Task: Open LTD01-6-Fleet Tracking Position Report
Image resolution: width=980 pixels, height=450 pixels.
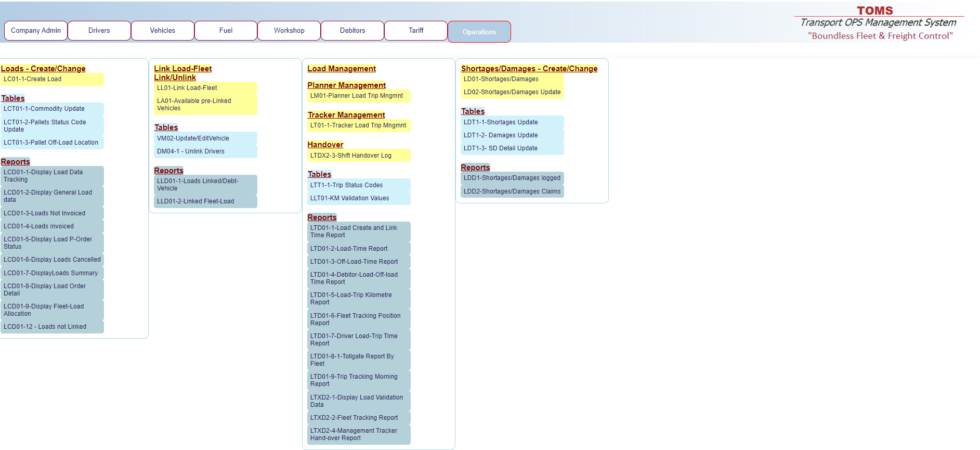Action: 356,319
